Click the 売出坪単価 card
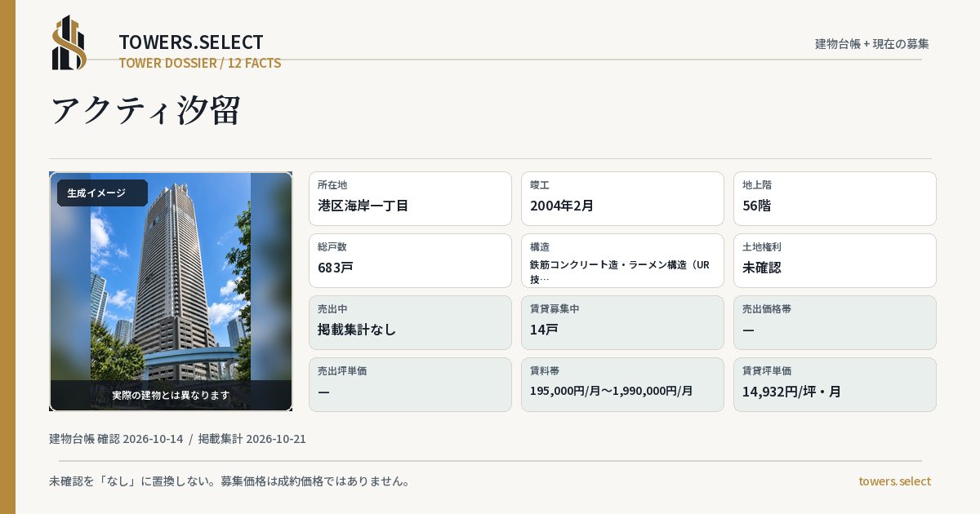 [410, 384]
